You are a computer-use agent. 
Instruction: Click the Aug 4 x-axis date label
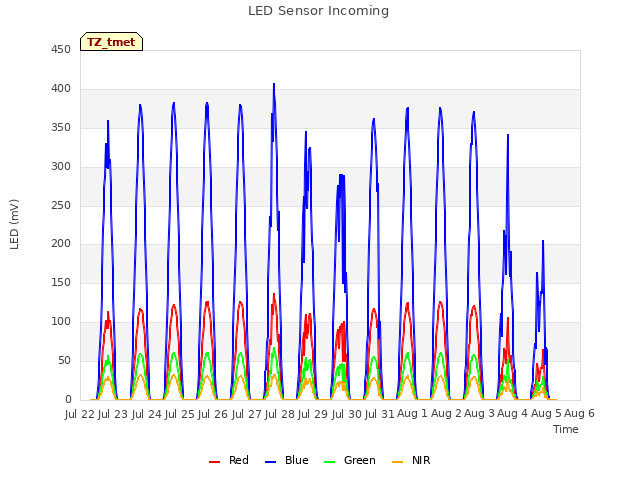[513, 414]
